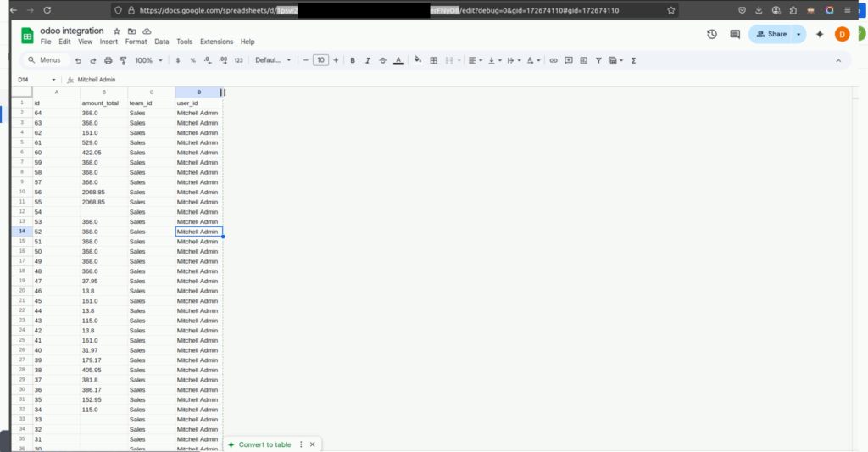
Task: Select the cell containing 422.05
Action: (x=103, y=153)
